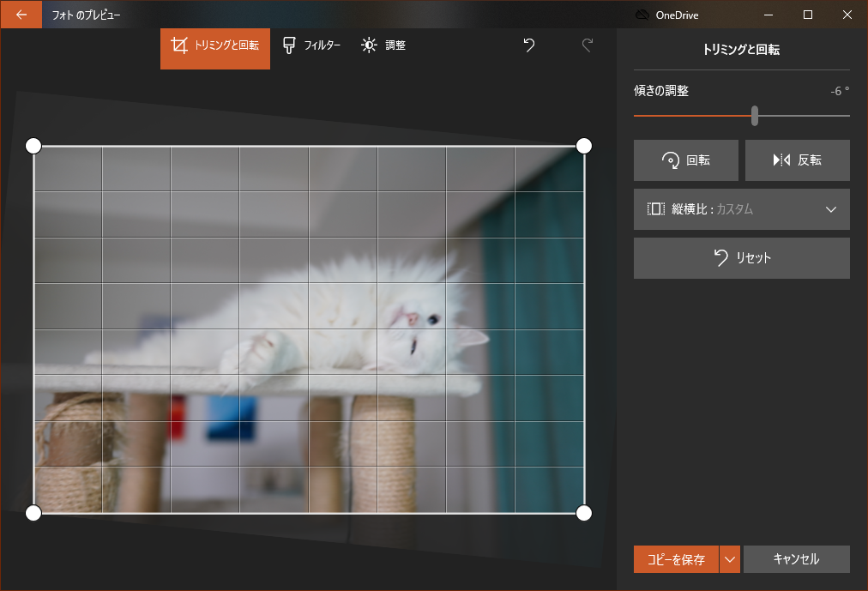The image size is (868, 591).
Task: Switch to the フィルター tab
Action: tap(311, 45)
